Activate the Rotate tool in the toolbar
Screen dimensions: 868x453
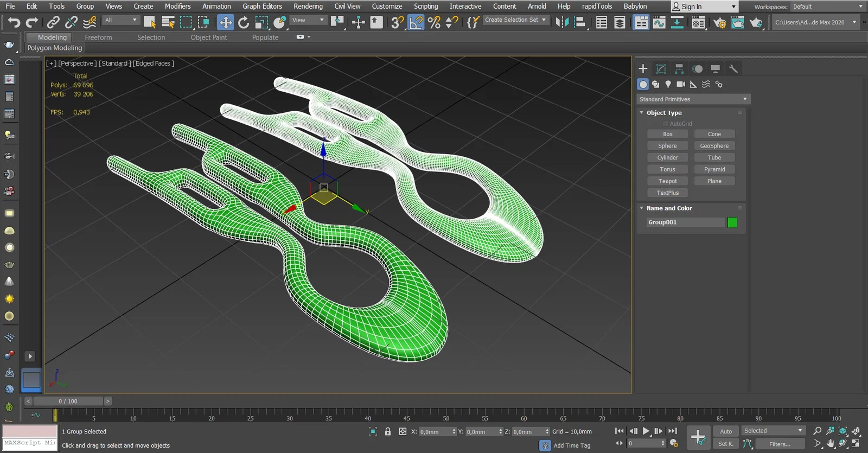[244, 22]
